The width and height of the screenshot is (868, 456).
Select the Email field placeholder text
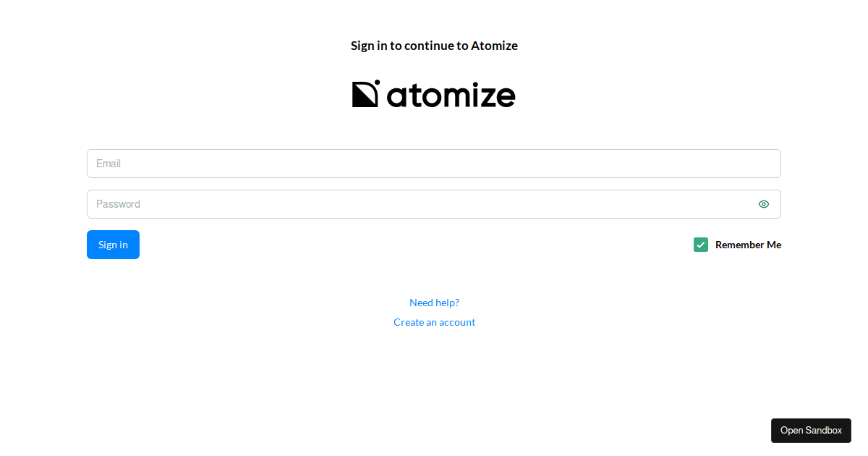click(x=109, y=164)
